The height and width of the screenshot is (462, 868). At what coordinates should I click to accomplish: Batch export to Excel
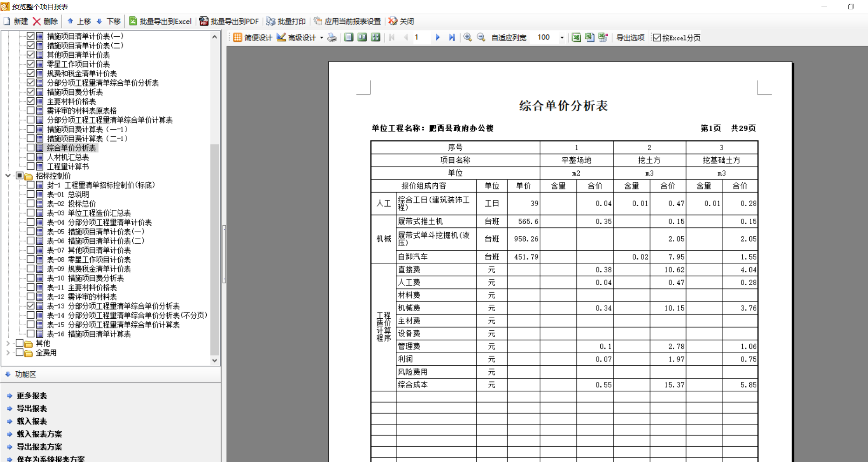pos(160,21)
